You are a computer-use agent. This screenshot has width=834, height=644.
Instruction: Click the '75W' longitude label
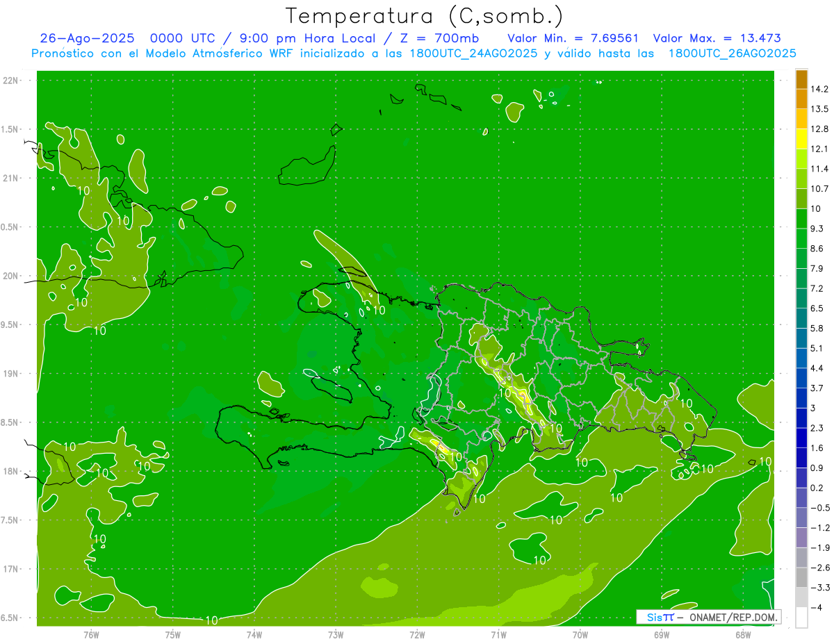(x=173, y=634)
